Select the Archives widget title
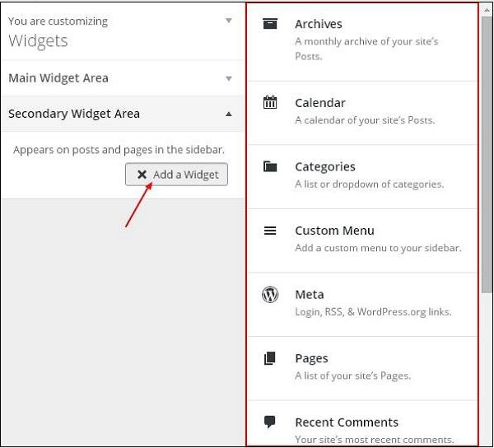This screenshot has width=494, height=448. coord(319,25)
